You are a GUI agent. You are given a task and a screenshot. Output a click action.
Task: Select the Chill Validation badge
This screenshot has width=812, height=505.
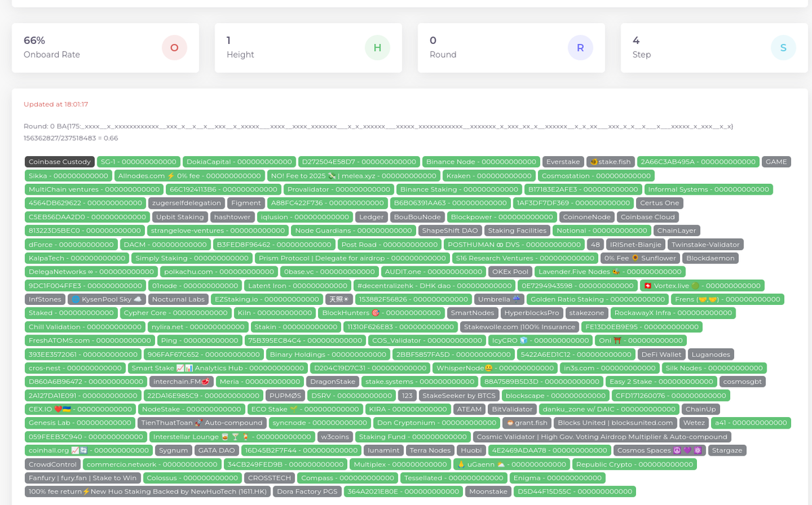[x=85, y=327]
